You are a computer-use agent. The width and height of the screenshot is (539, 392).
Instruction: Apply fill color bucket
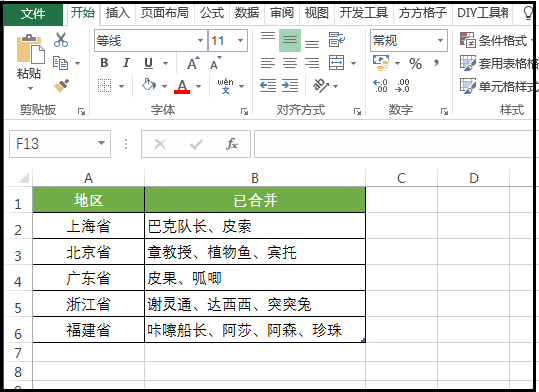pyautogui.click(x=149, y=85)
